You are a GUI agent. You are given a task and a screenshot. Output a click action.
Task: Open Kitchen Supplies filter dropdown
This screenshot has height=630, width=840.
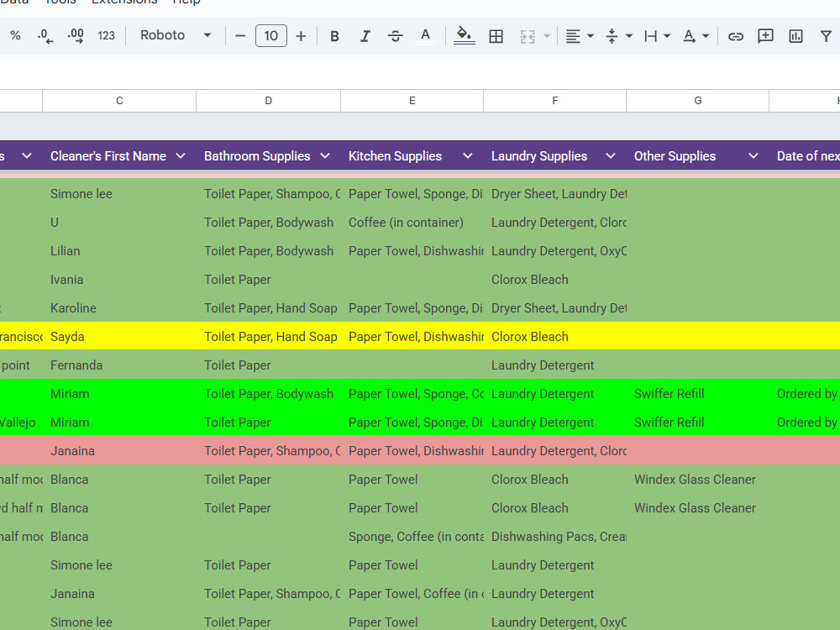468,156
